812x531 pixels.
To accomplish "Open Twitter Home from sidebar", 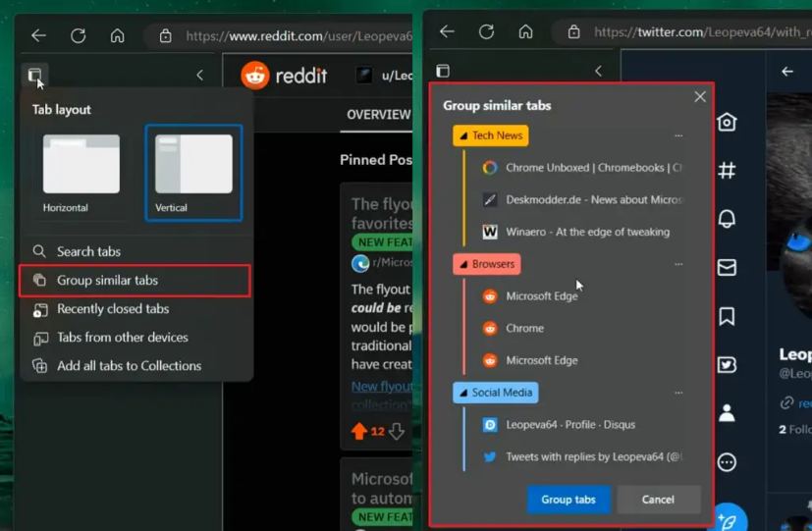I will pyautogui.click(x=728, y=122).
